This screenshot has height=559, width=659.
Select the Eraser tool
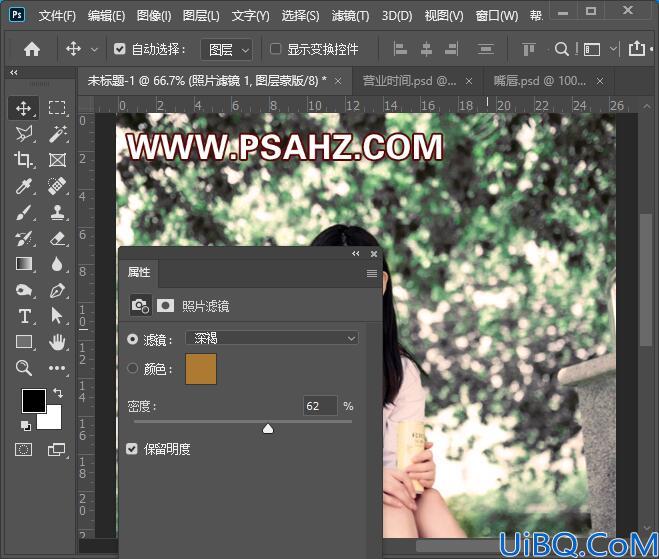point(57,238)
